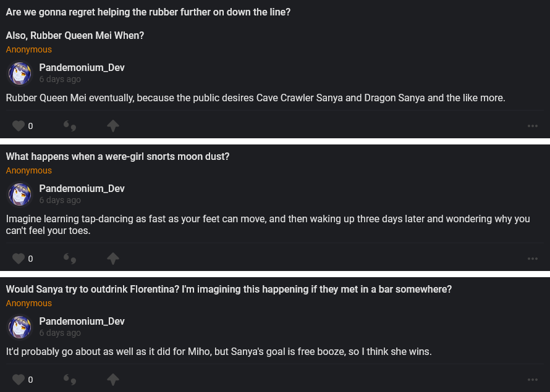Click the up-arrow icon under the free booze answer
This screenshot has height=392, width=550.
(x=112, y=379)
